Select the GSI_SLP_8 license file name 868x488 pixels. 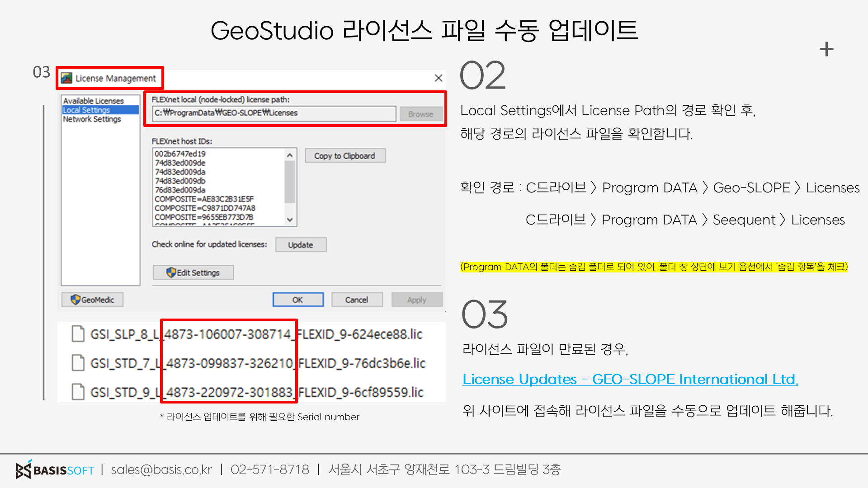(x=256, y=334)
